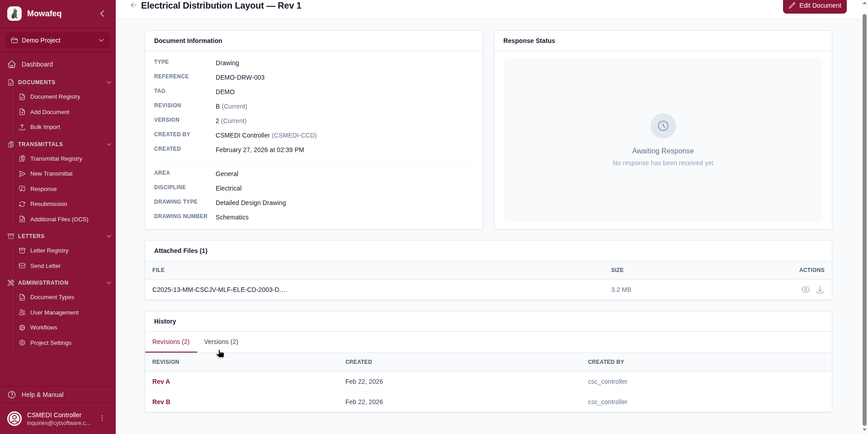Collapse the ADMINISTRATION section
The width and height of the screenshot is (868, 434).
click(108, 282)
